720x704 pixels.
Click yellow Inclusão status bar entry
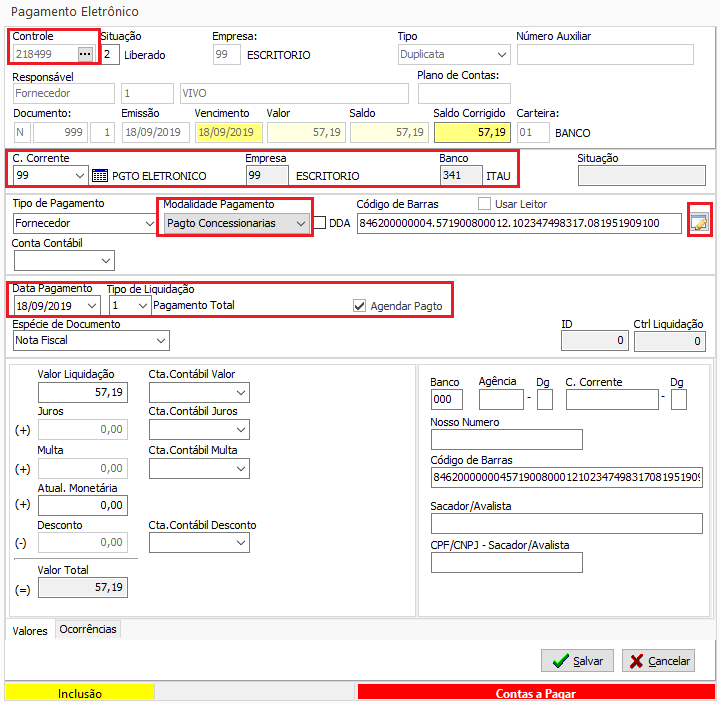point(80,693)
